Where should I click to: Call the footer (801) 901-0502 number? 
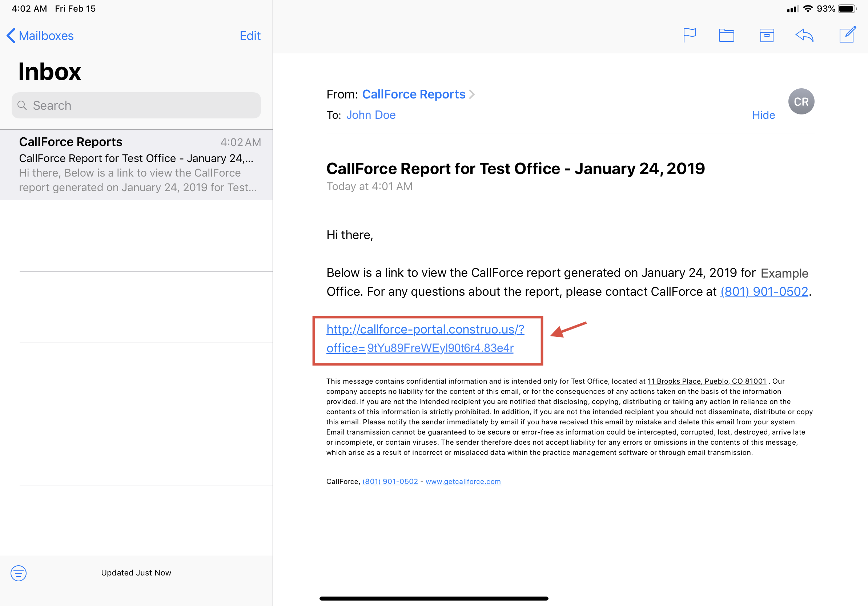coord(390,481)
